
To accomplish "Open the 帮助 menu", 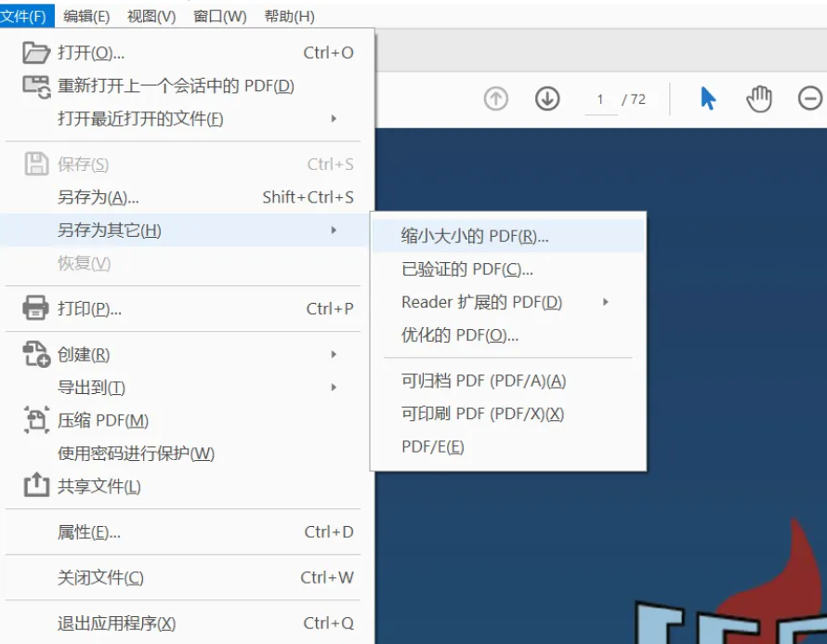I will (x=288, y=16).
